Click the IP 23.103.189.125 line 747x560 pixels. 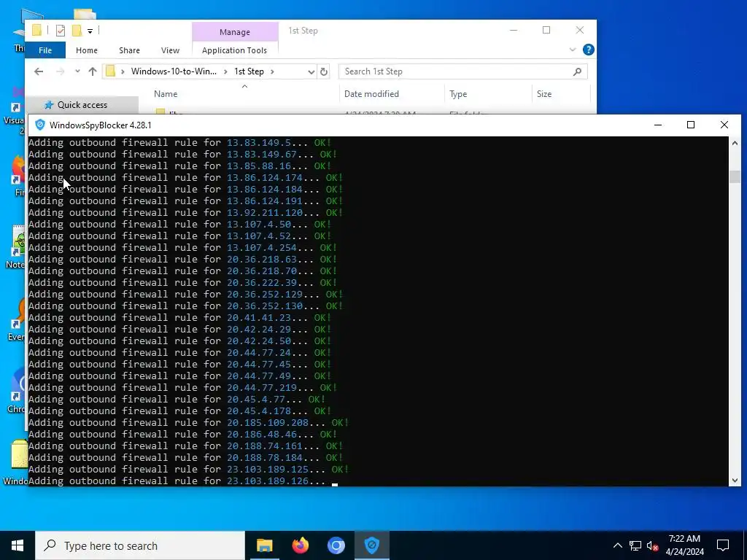pyautogui.click(x=189, y=469)
